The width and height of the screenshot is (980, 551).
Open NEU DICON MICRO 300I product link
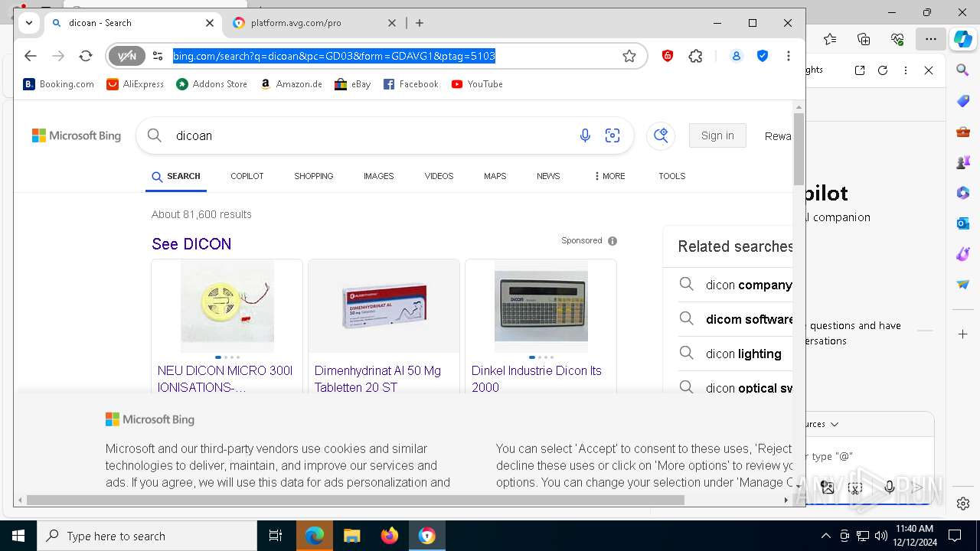coord(225,379)
